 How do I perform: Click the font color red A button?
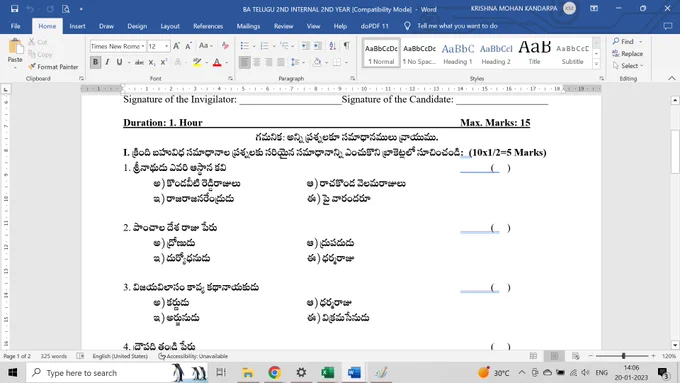217,62
